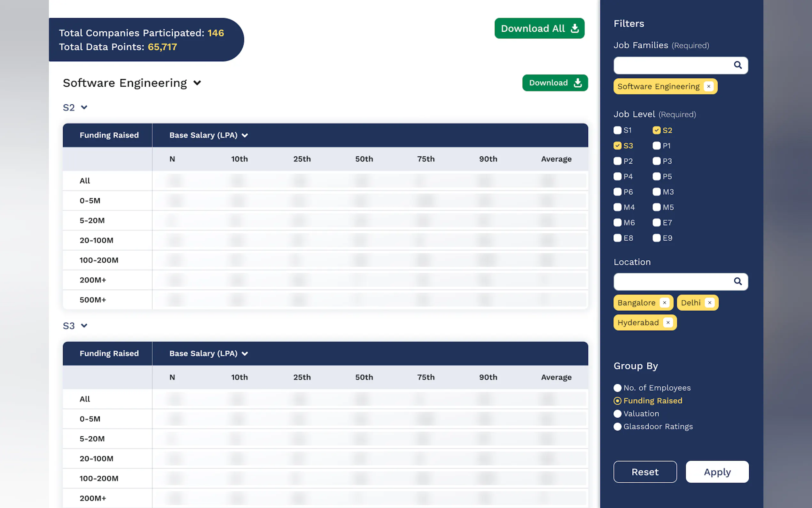
Task: Uncheck the S2 job level checkbox
Action: point(656,131)
